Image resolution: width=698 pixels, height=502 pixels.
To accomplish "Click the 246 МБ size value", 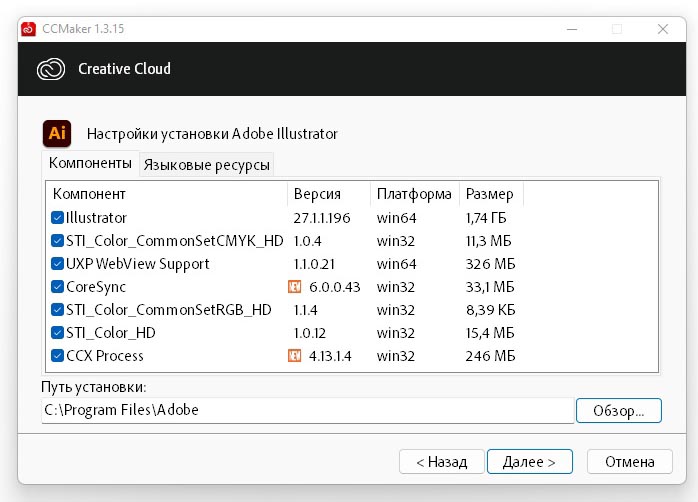I will [x=491, y=356].
